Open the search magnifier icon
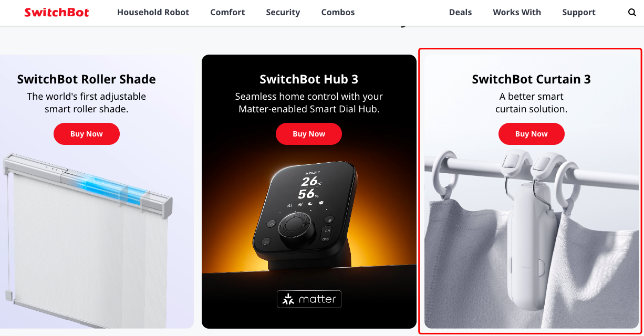644x336 pixels. 632,13
